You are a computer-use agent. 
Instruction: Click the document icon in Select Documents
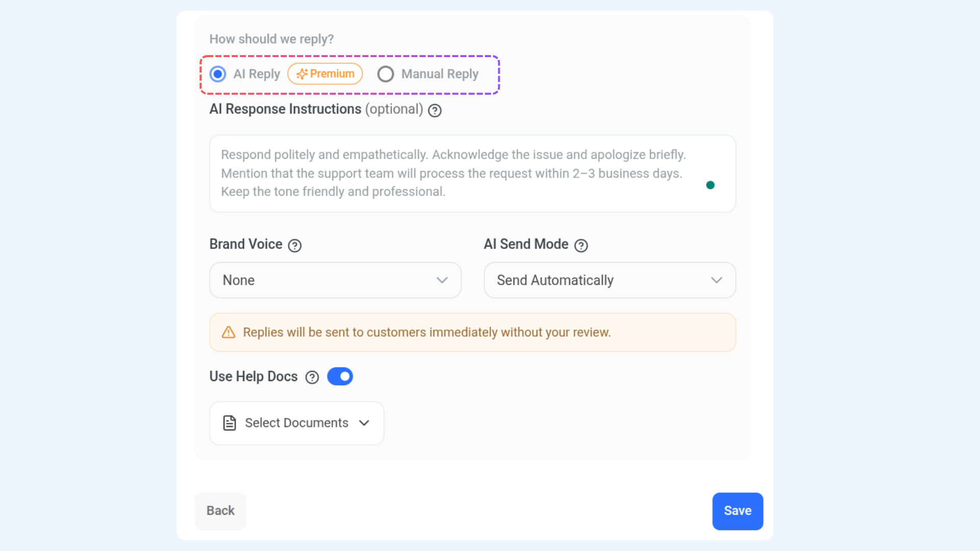(x=230, y=423)
